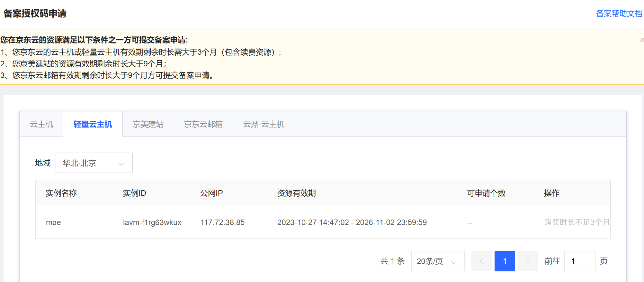Expand the 20条/页 page size dropdown
Viewport: 644px width, 282px height.
tap(438, 261)
